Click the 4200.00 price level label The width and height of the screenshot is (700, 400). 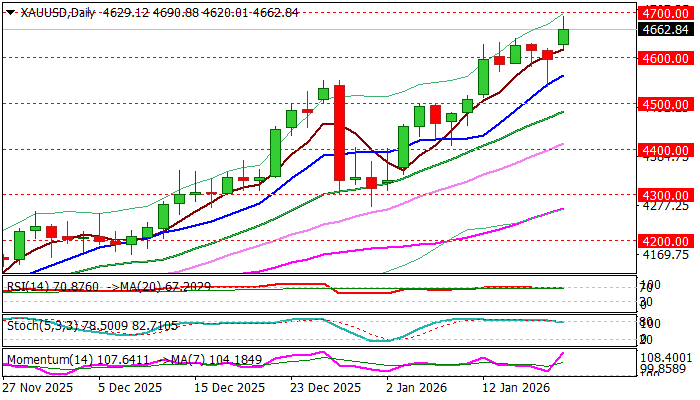pyautogui.click(x=665, y=241)
